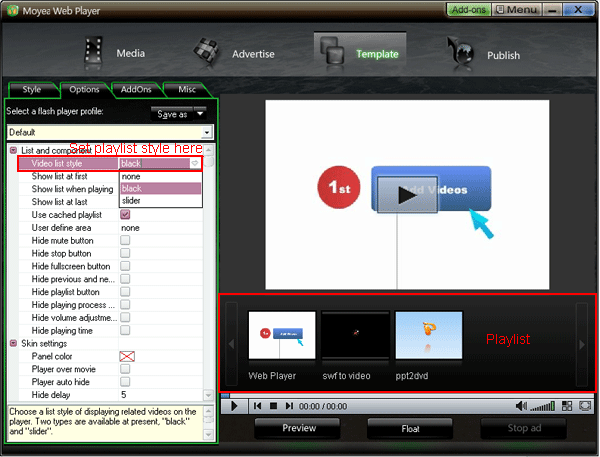Enable Hide mute button checkbox
This screenshot has width=600, height=457.
[x=125, y=240]
